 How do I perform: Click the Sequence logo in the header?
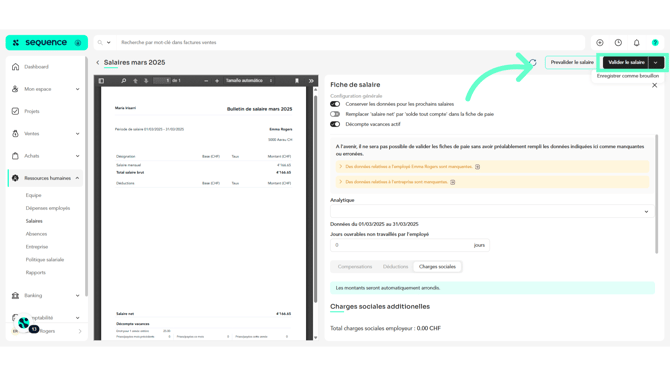coord(46,42)
